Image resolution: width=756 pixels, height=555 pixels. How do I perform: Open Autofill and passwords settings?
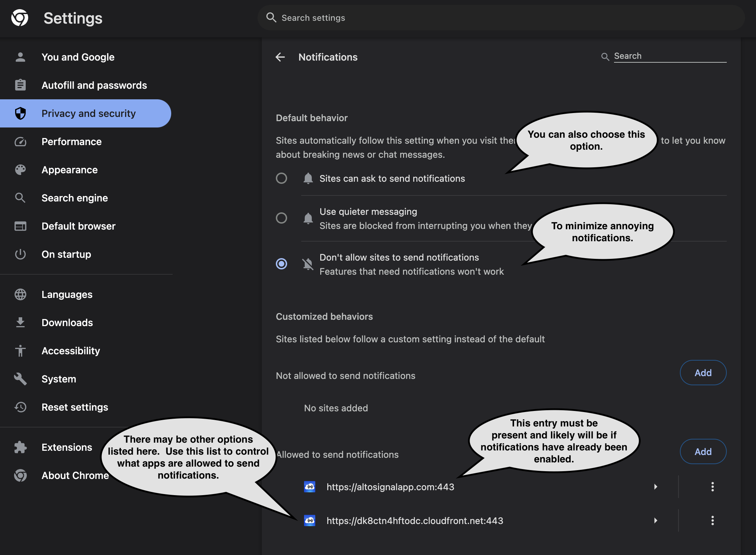tap(94, 85)
